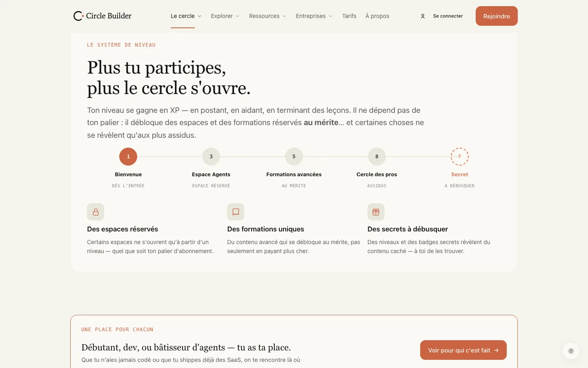Open the Circle Builder home link text
588x368 pixels.
click(x=109, y=16)
